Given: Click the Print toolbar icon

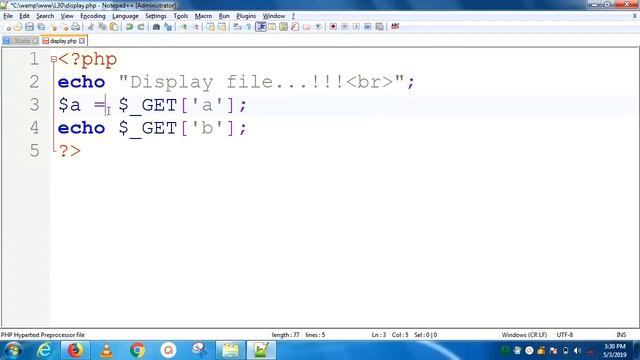Looking at the screenshot, I should pos(76,27).
